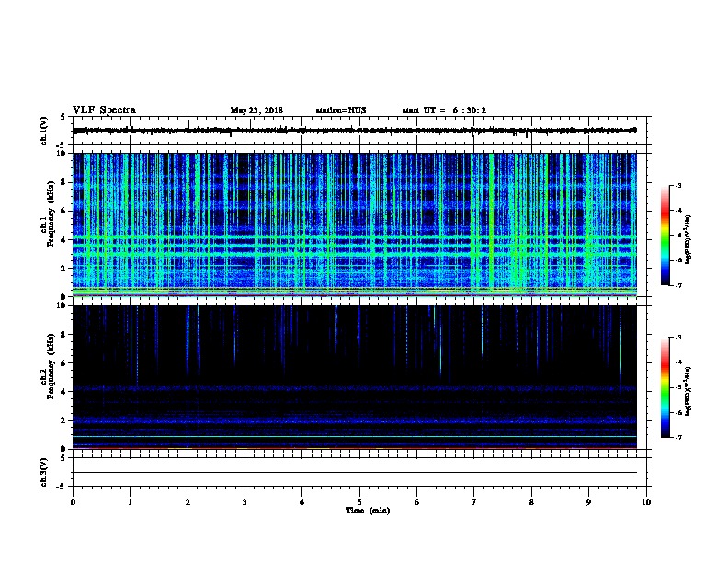This screenshot has width=728, height=563.
Task: Click the '8' kHz tick on ch.1 axis
Action: 64,182
